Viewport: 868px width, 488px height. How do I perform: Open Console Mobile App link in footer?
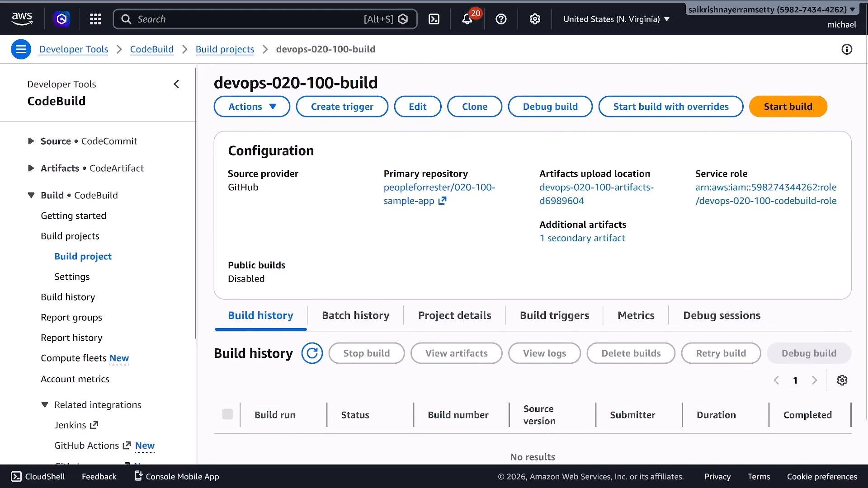(177, 476)
